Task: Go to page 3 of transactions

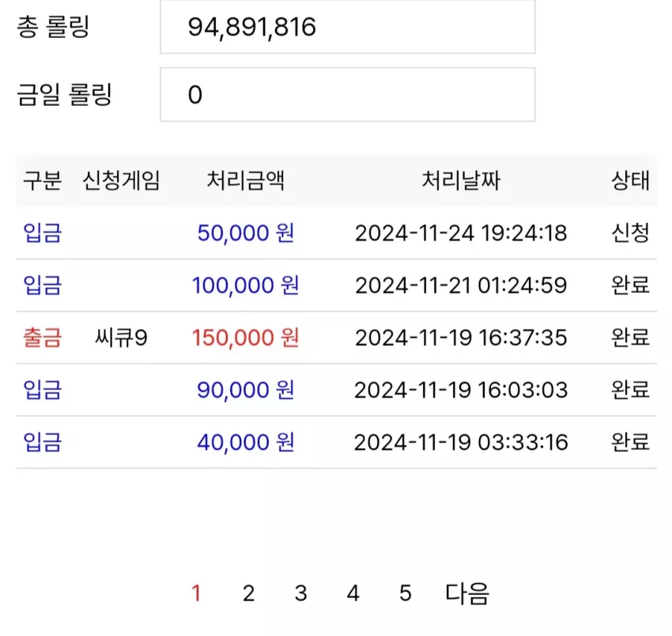Action: [301, 593]
